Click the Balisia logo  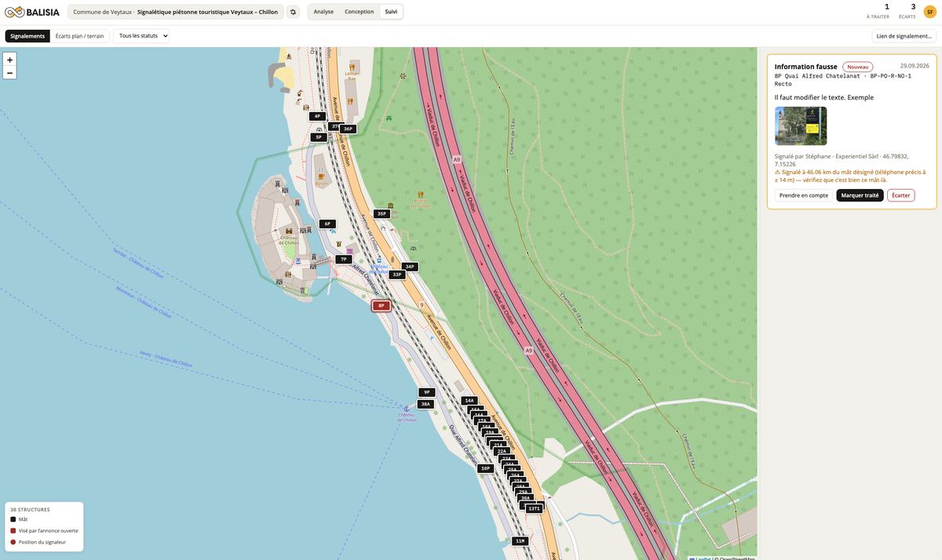pos(32,12)
